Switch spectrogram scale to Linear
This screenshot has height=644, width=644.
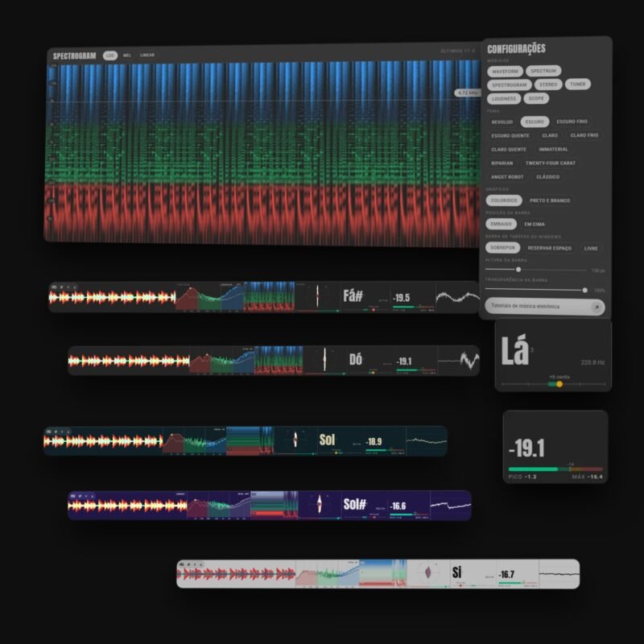coord(147,55)
